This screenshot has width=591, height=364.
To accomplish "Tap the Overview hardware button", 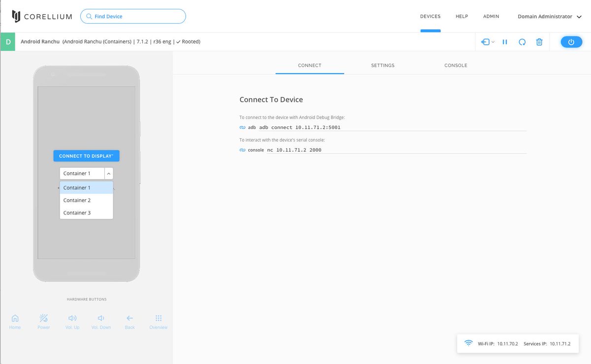I will (x=158, y=322).
